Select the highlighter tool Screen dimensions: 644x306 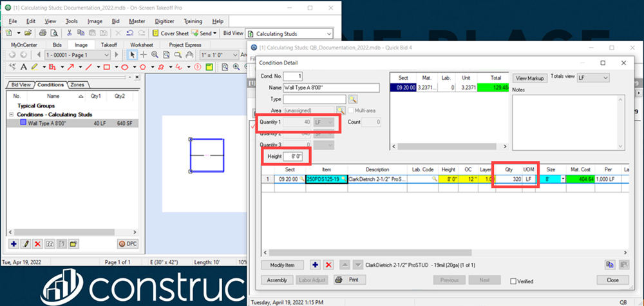(35, 67)
